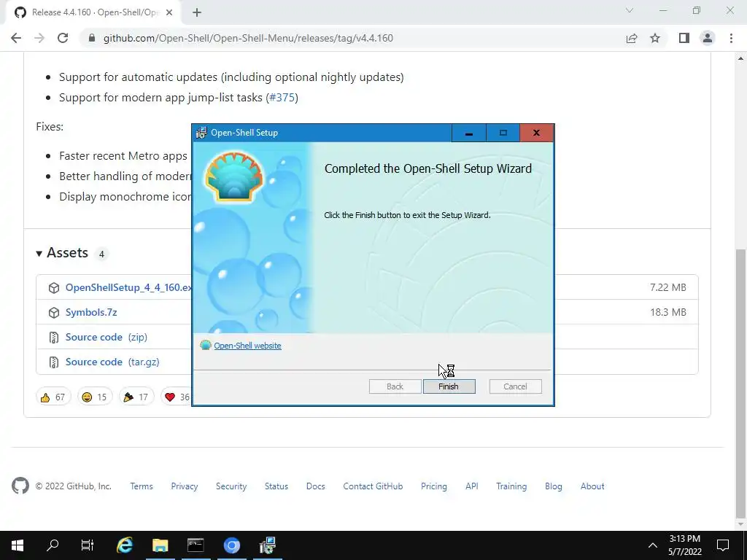The width and height of the screenshot is (747, 560).
Task: Switch to Chrome in the taskbar
Action: pos(231,545)
